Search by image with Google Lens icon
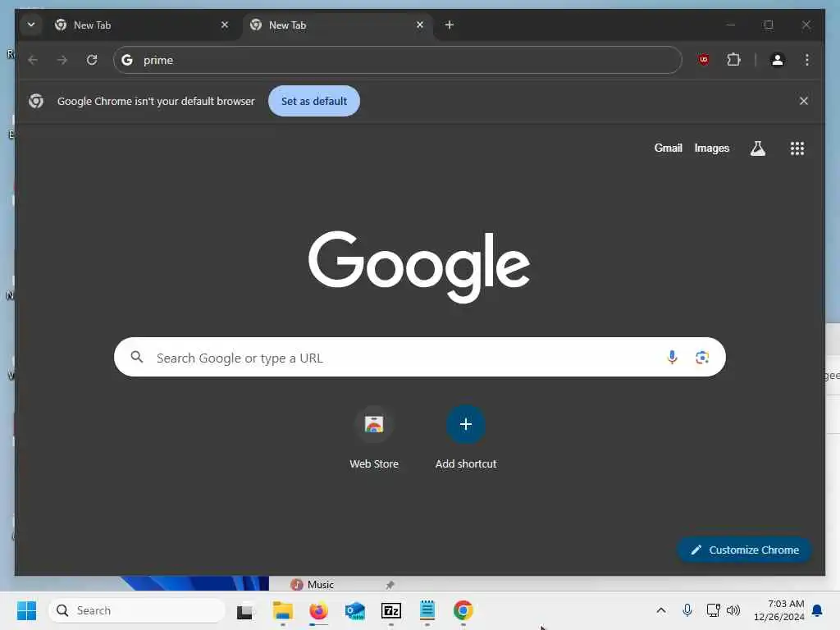 [x=702, y=358]
